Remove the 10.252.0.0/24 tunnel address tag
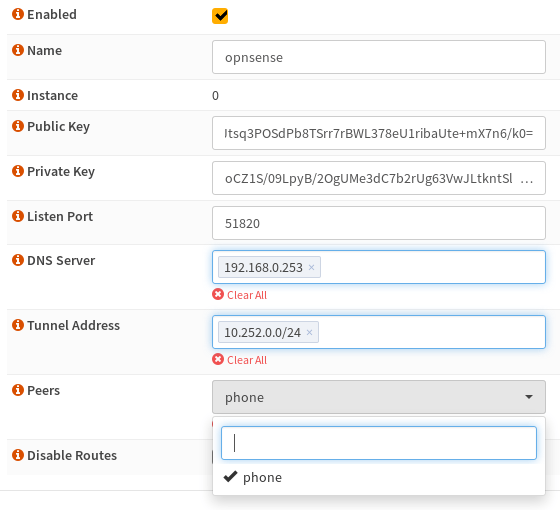Screen dimensions: 560x510 coord(309,332)
